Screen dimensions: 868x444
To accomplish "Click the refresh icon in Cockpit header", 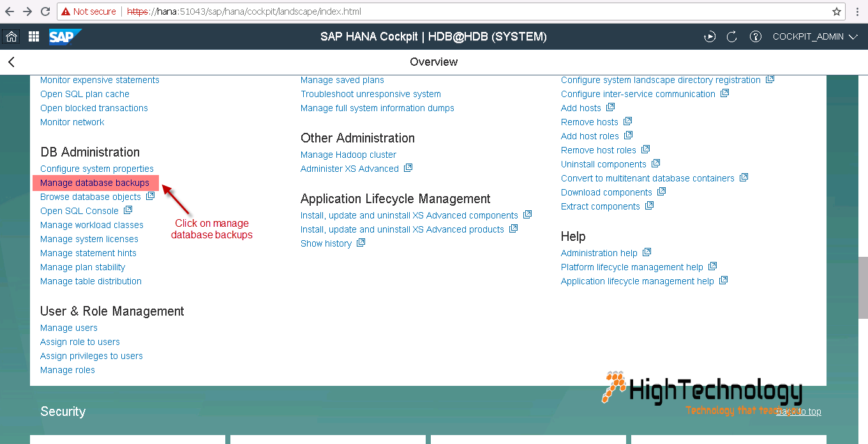I will click(x=732, y=37).
